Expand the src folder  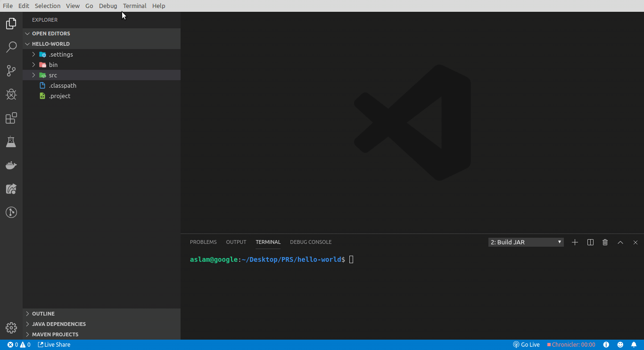pos(33,75)
